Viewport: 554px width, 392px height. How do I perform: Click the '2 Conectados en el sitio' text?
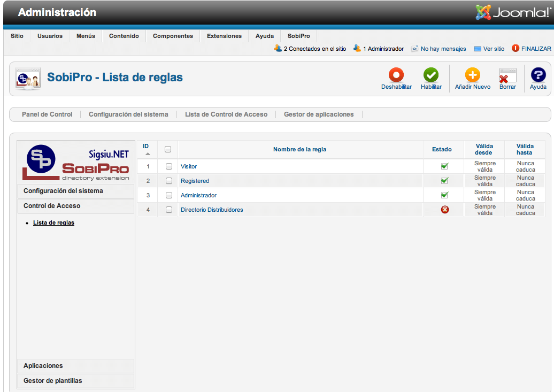315,49
